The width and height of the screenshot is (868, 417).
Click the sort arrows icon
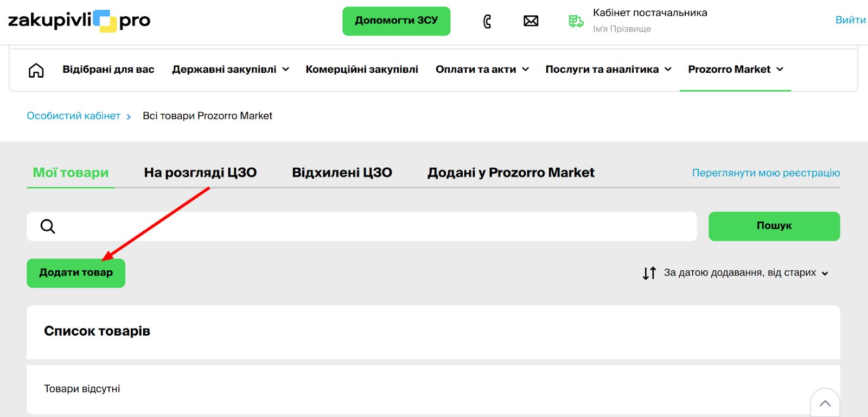(649, 273)
